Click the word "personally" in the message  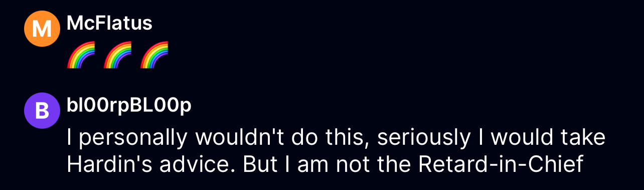click(131, 137)
